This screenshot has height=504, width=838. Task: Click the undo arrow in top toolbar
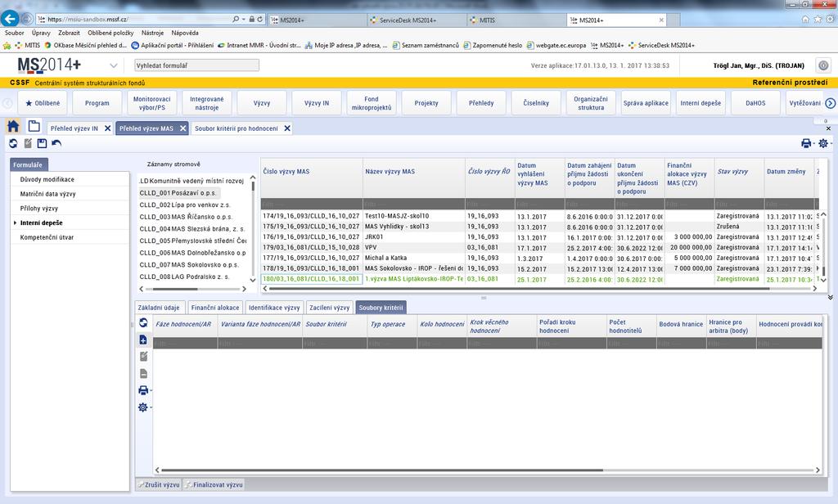coord(56,143)
